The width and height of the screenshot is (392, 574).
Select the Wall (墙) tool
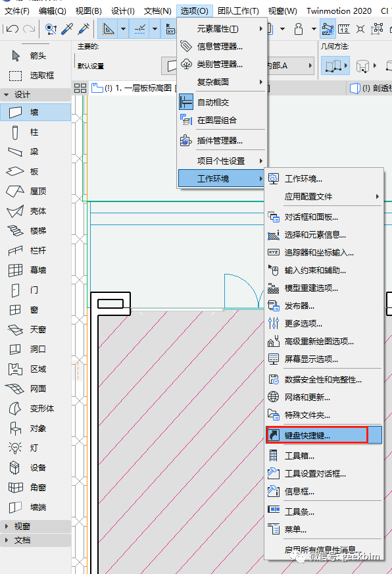(x=36, y=112)
